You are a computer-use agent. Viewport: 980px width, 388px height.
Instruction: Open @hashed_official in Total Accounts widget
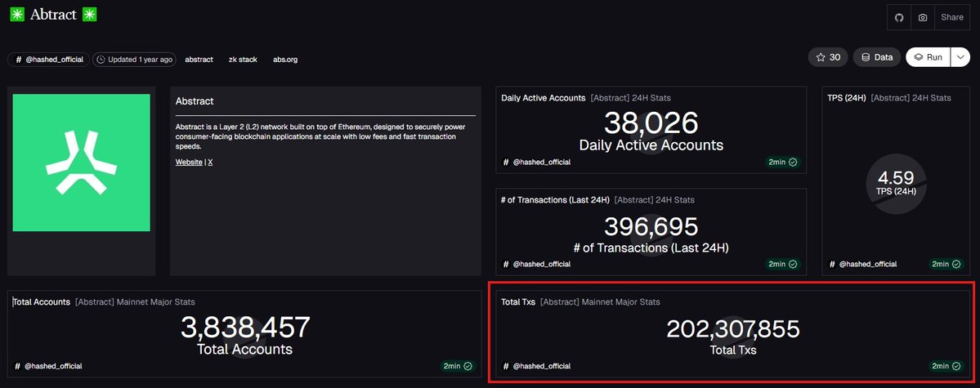(x=47, y=366)
